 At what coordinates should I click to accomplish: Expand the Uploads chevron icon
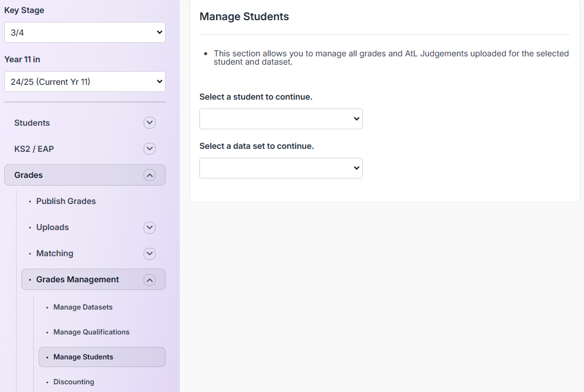(150, 228)
